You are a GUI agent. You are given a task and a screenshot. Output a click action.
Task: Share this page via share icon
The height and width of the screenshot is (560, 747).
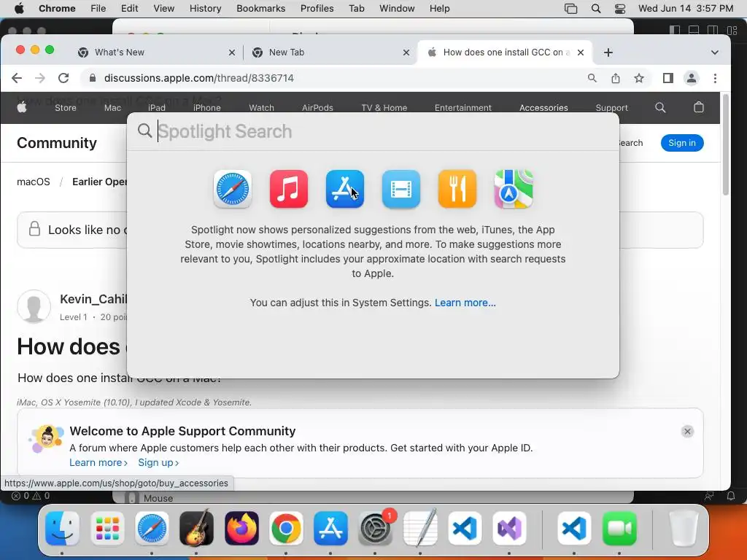616,78
